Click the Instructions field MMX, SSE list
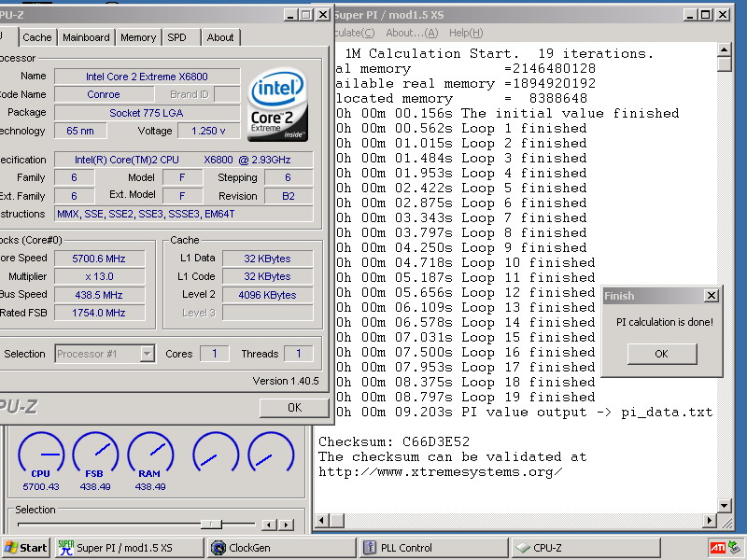747x560 pixels. tap(184, 214)
